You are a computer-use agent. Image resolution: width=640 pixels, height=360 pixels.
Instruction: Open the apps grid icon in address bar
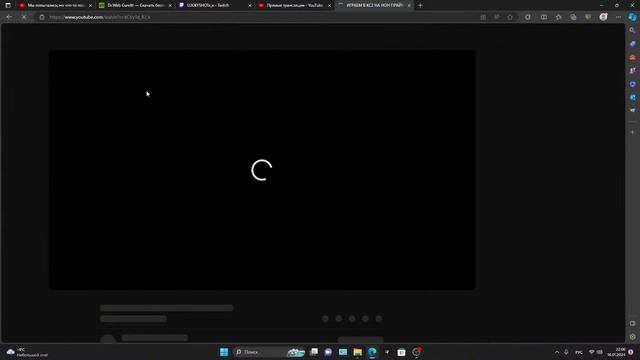click(483, 17)
